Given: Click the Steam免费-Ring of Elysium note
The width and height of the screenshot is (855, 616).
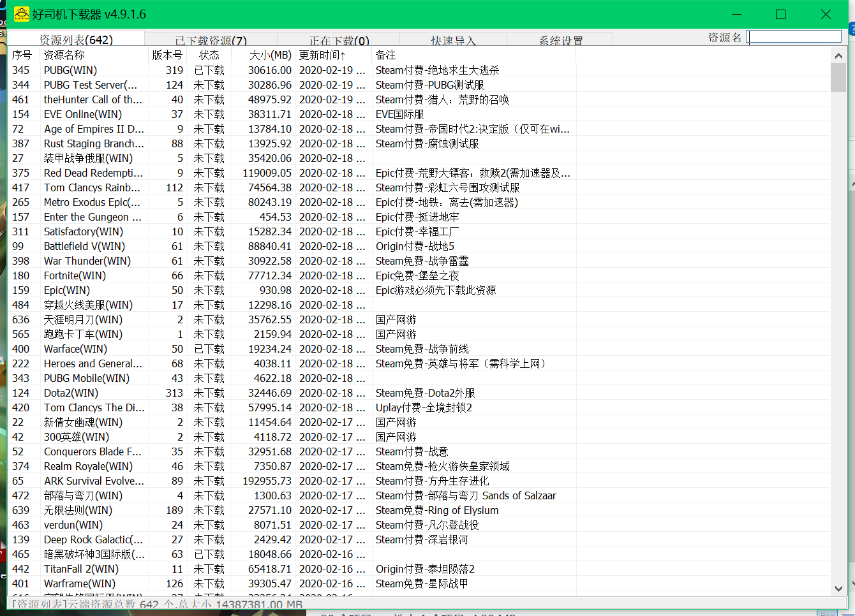Looking at the screenshot, I should (437, 510).
